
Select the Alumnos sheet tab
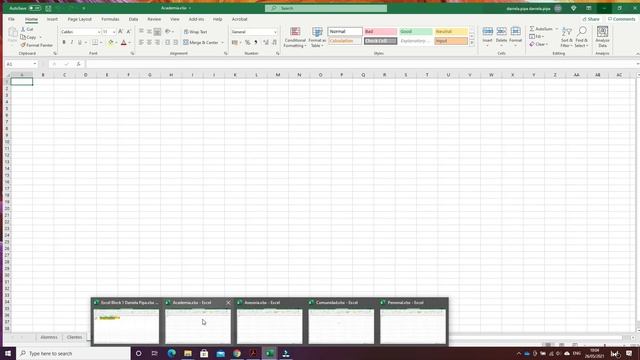(49, 337)
